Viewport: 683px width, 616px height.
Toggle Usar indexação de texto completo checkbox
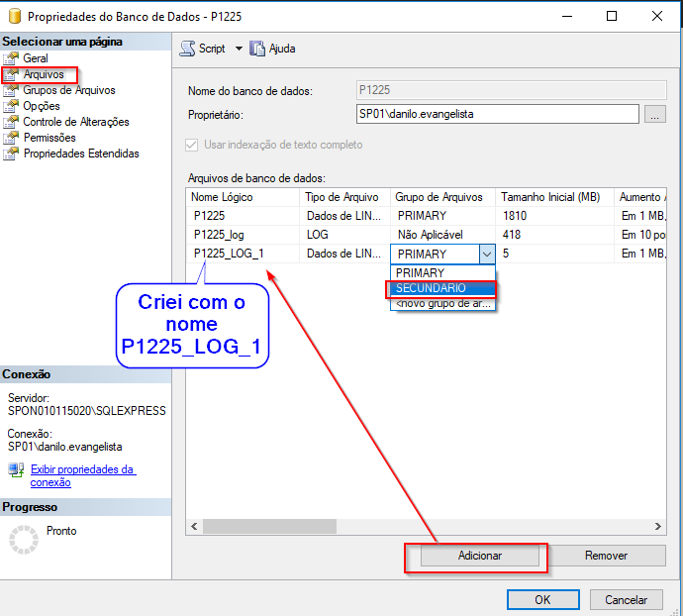tap(192, 145)
